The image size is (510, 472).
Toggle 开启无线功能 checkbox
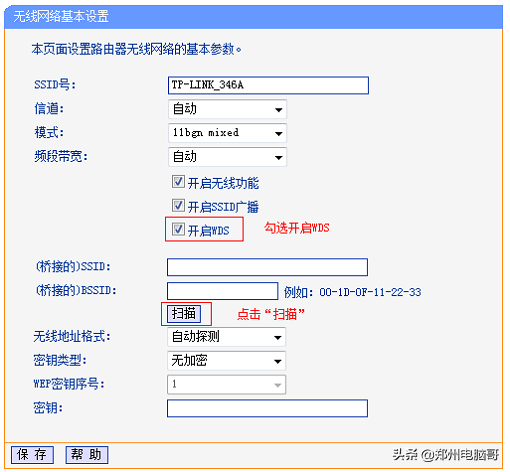(178, 182)
